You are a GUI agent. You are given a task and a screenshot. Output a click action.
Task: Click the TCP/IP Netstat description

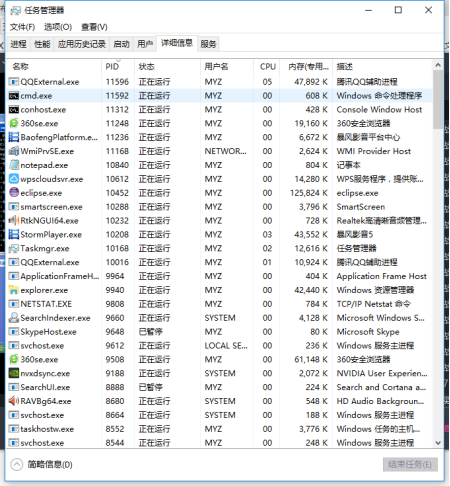tap(373, 304)
